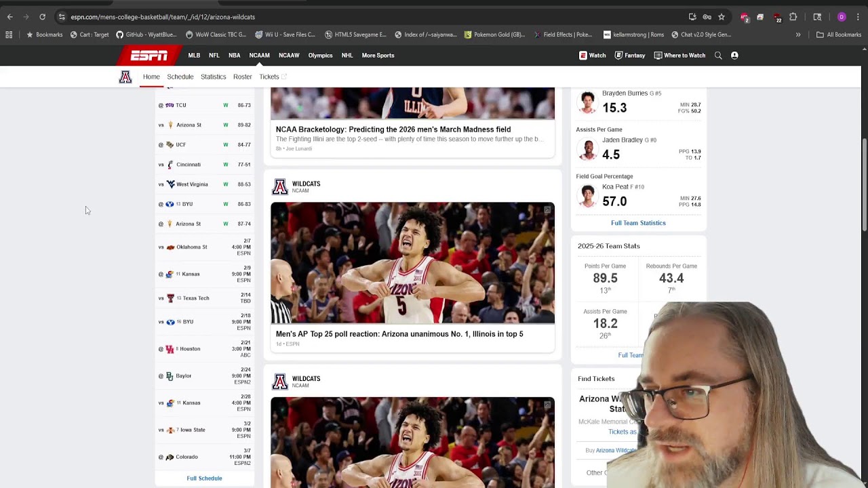The width and height of the screenshot is (868, 488).
Task: Open the NCAAM menu
Action: 259,56
